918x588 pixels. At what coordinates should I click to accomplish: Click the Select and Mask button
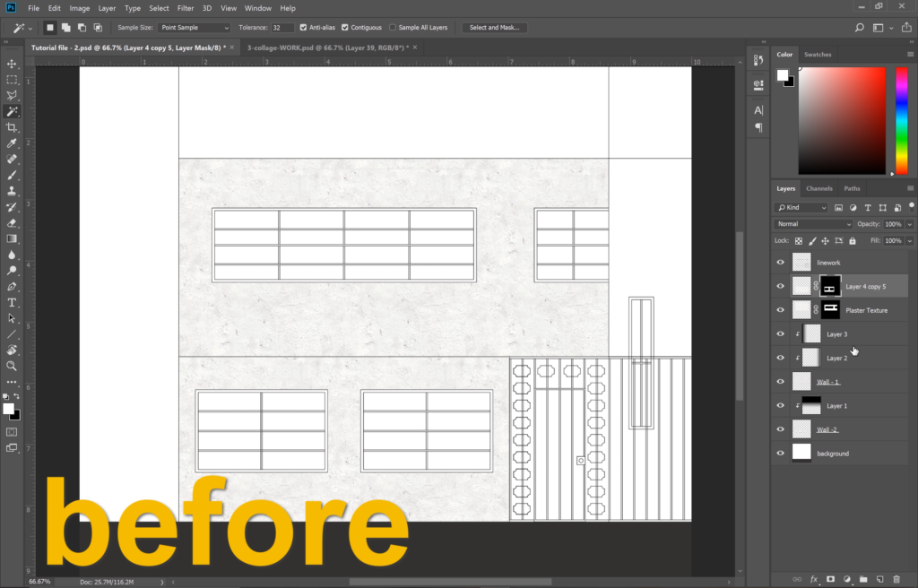pyautogui.click(x=494, y=28)
